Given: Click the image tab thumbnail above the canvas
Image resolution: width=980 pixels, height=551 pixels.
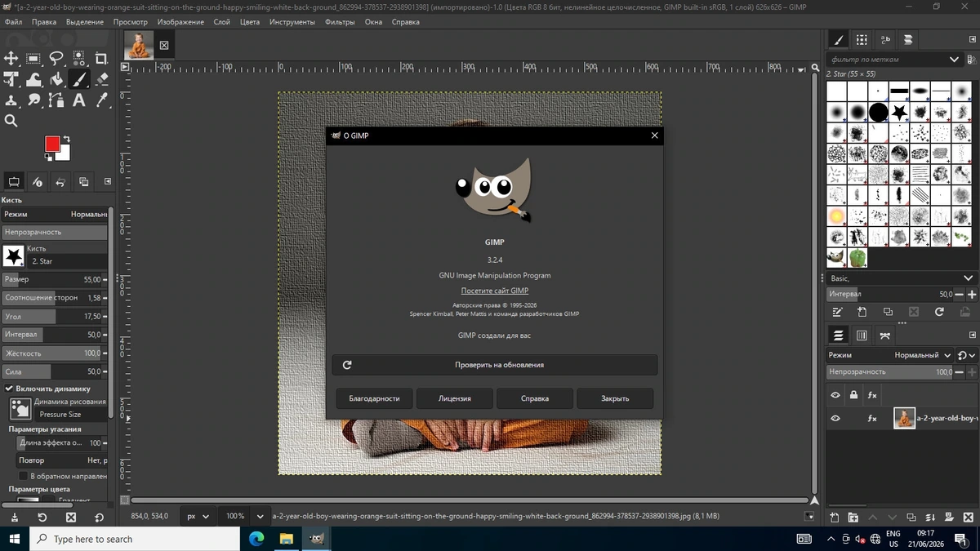Looking at the screenshot, I should [139, 45].
